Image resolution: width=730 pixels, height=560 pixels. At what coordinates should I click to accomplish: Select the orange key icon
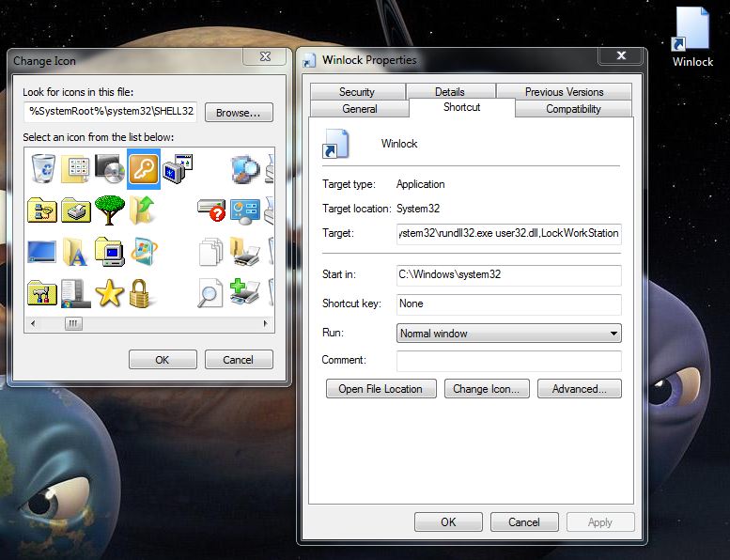point(144,168)
